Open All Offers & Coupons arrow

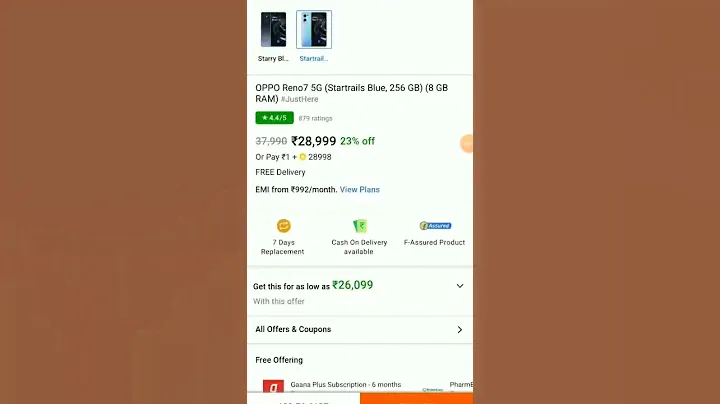(460, 330)
